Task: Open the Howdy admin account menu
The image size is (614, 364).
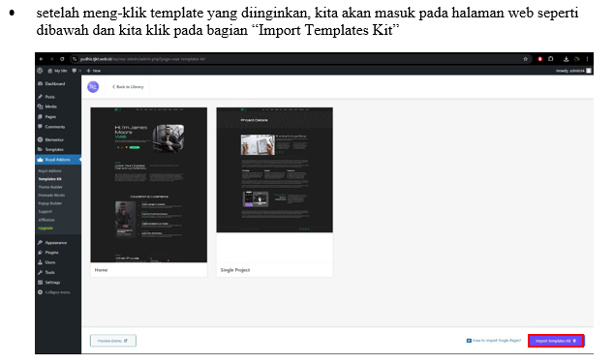Action: [x=573, y=71]
